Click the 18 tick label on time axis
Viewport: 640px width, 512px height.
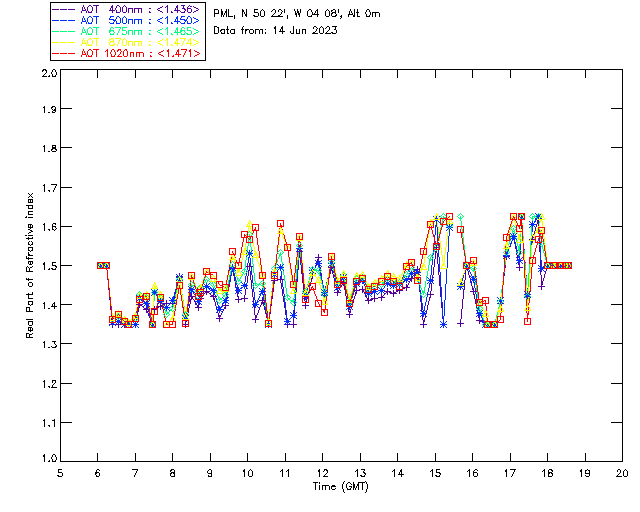(547, 473)
